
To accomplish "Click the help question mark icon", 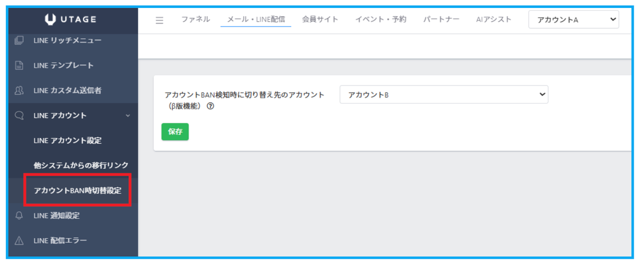I will pos(211,106).
